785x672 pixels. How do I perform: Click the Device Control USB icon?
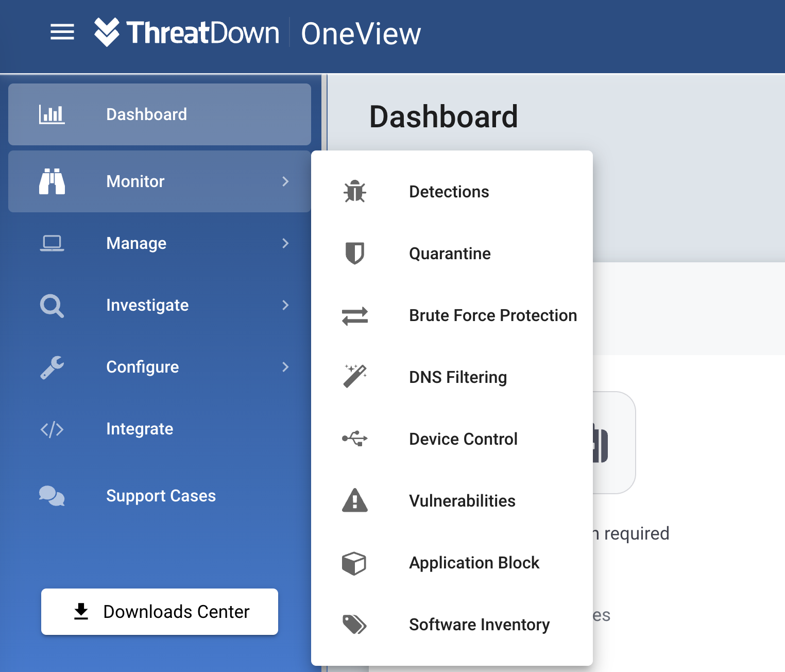(x=355, y=439)
